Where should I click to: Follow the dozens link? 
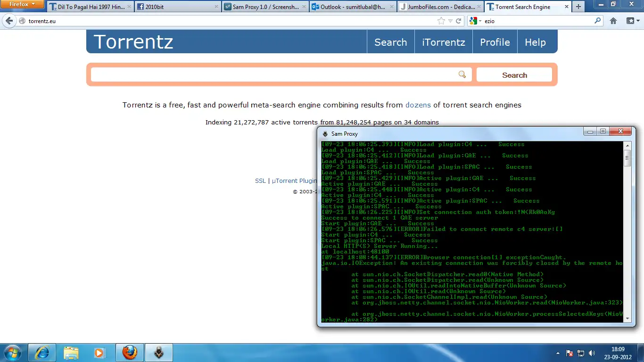418,105
